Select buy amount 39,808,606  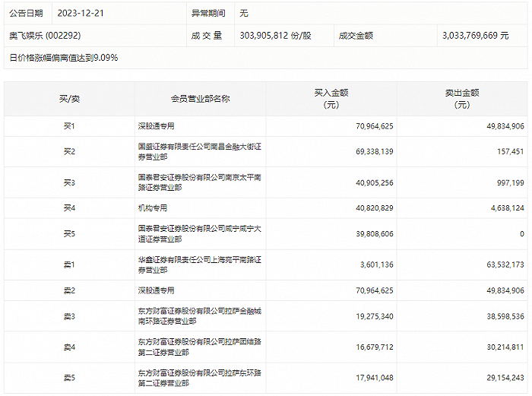click(375, 234)
